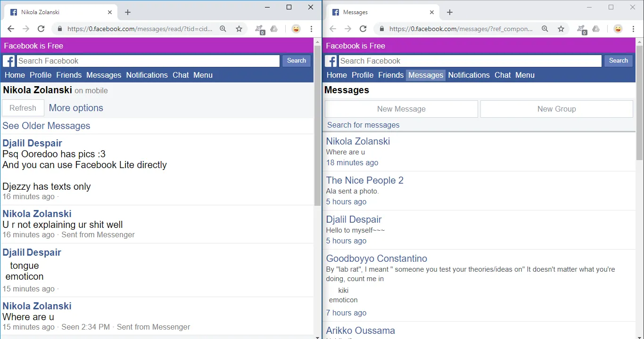644x339 pixels.
Task: Click the padlock icon in left window address bar
Action: pos(60,29)
